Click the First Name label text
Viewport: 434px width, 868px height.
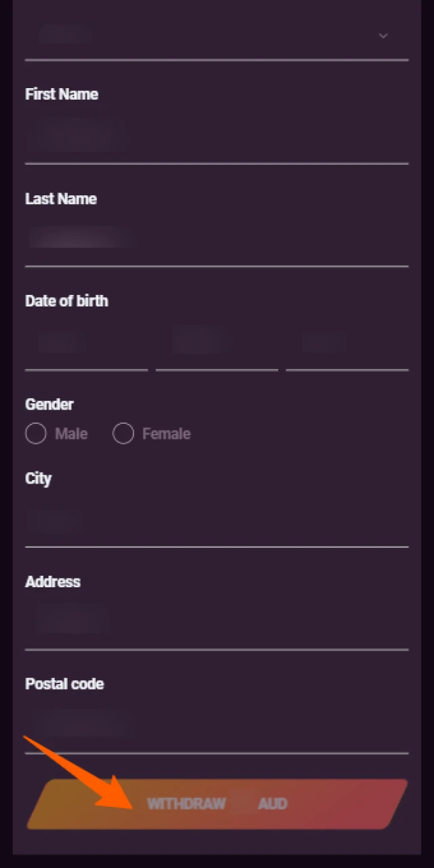pos(62,94)
